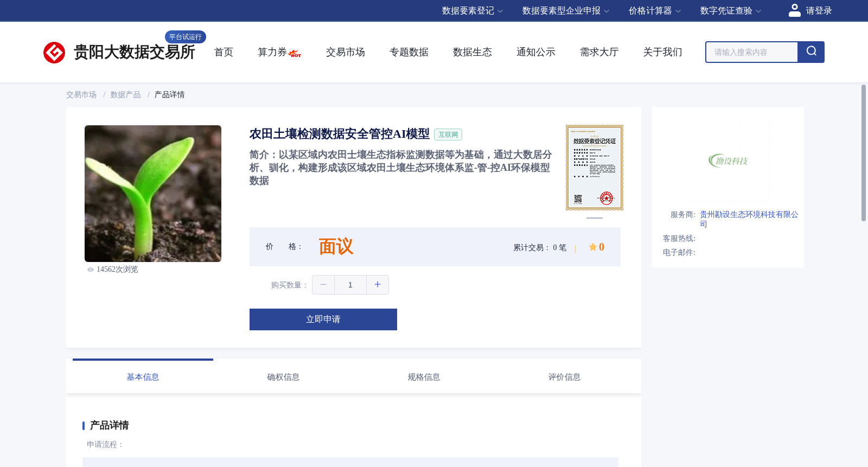Open 贵州勘设生态环境科技有限公司 provider link
Image resolution: width=868 pixels, height=467 pixels.
tap(749, 219)
